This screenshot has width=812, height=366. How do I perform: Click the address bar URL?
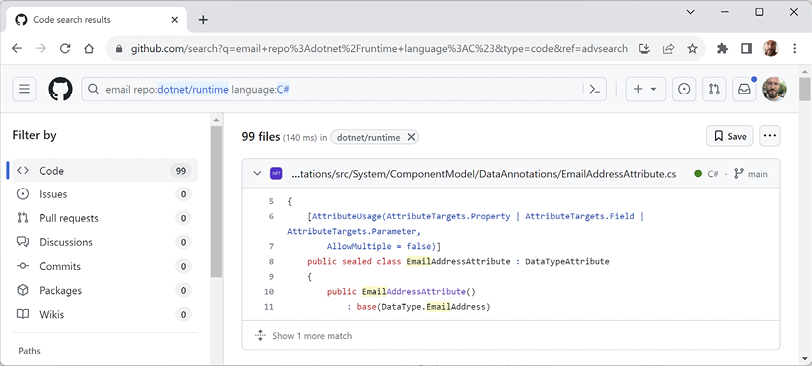379,49
